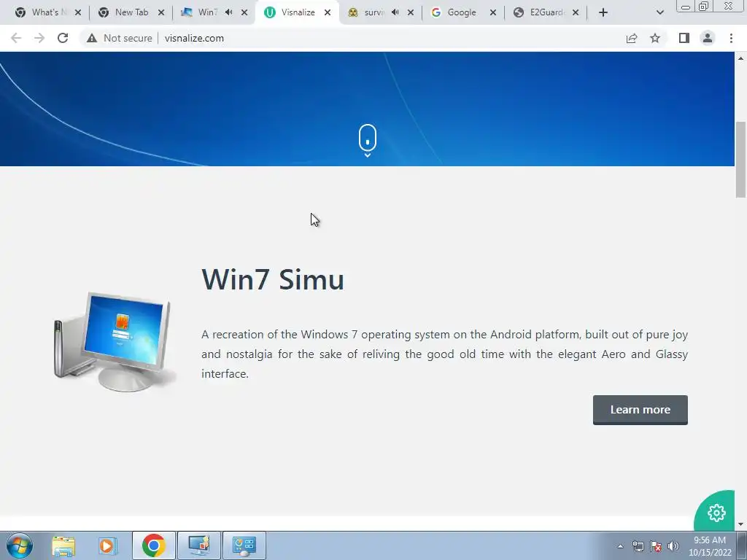Viewport: 747px width, 560px height.
Task: Click the scrollbar down arrow
Action: tap(740, 524)
